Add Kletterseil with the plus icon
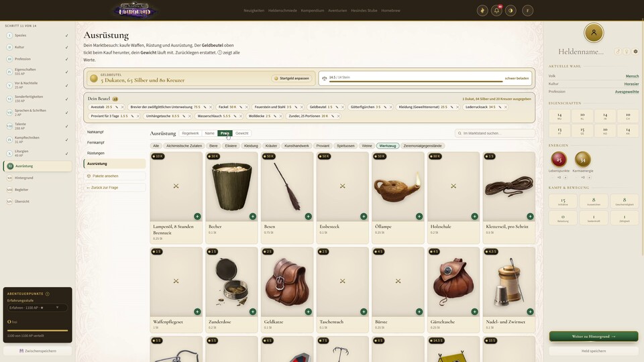 pyautogui.click(x=530, y=217)
